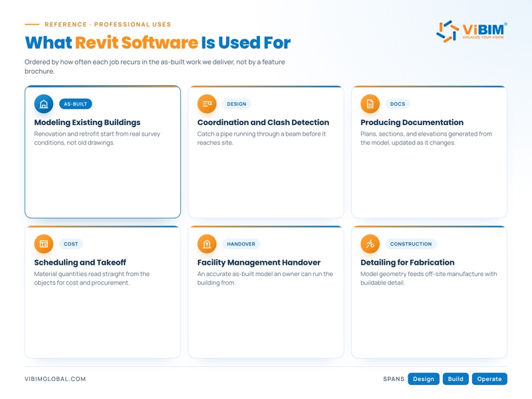Select the CONSTRUCTION tag
The image size is (532, 399).
pos(411,244)
